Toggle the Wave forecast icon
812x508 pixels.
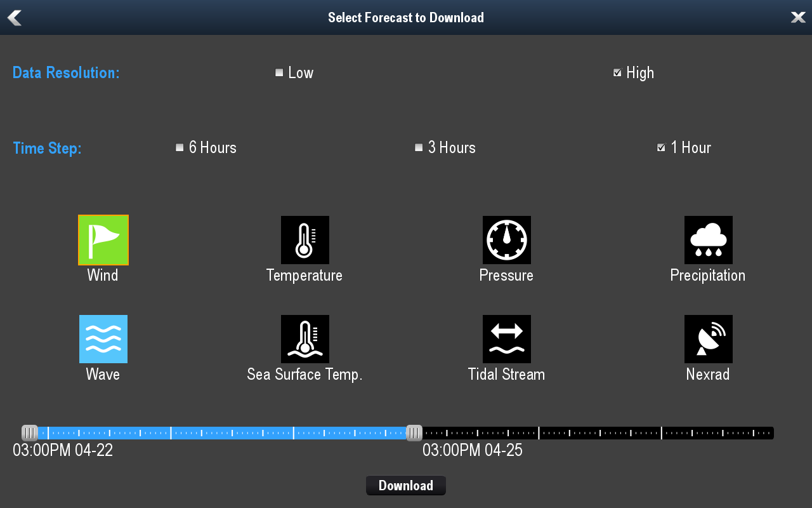(x=103, y=339)
